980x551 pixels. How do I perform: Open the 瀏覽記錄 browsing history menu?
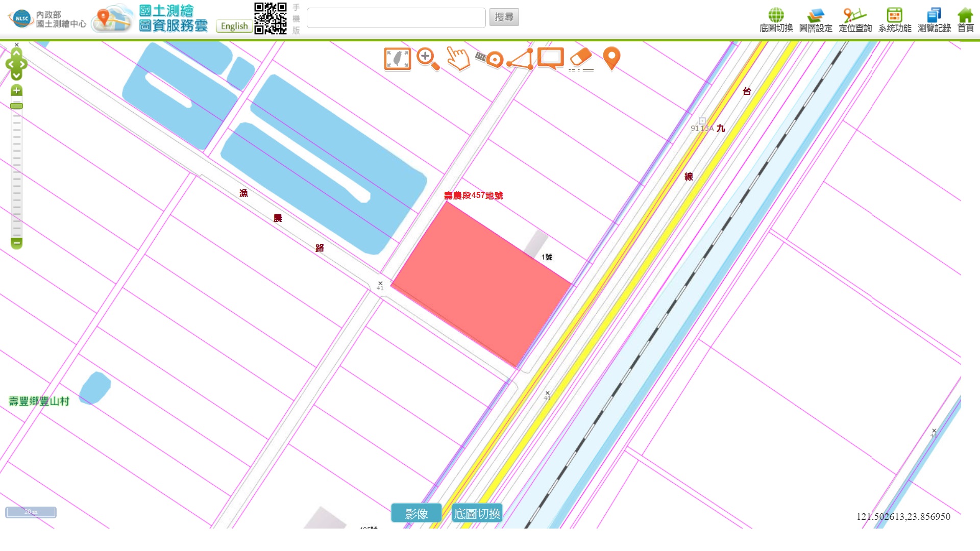pos(934,20)
